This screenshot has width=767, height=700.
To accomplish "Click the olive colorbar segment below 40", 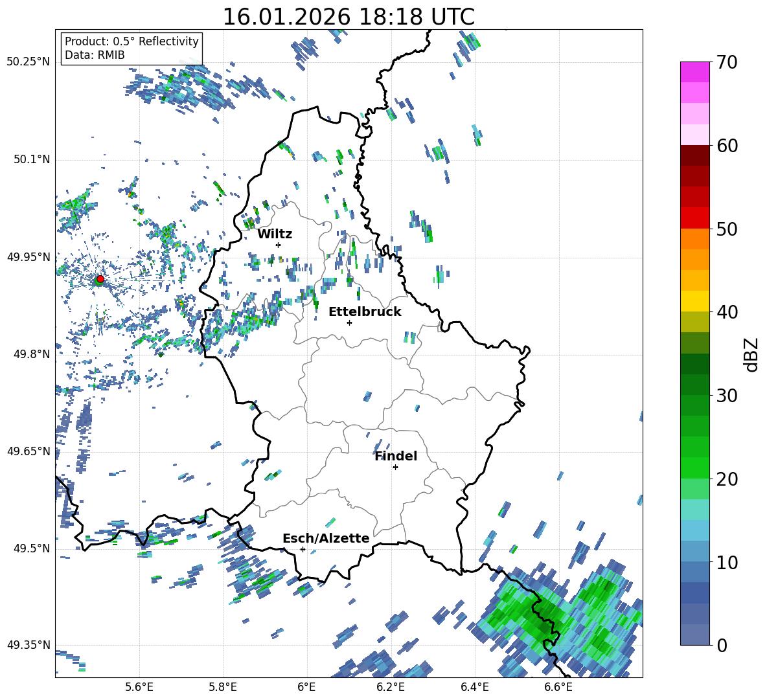I will point(694,322).
